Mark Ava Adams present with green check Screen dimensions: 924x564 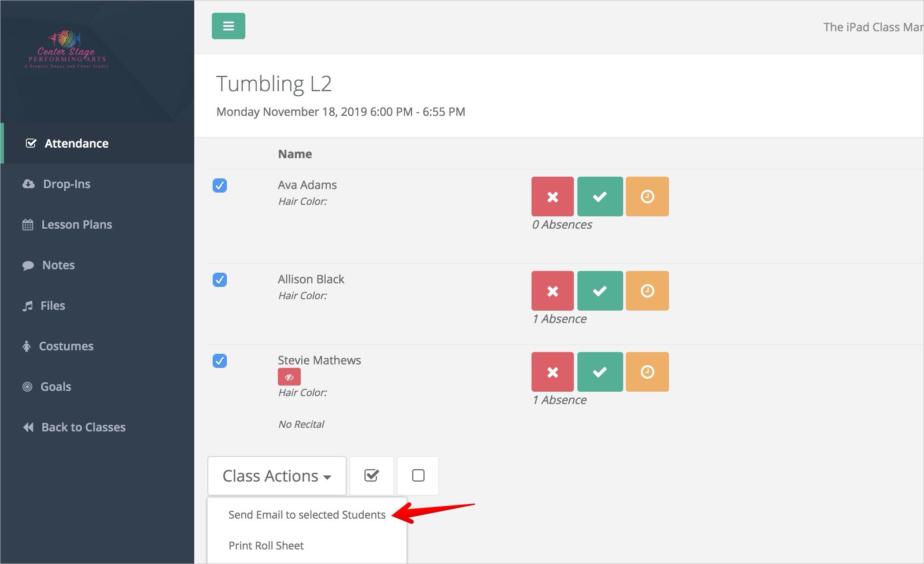coord(600,197)
